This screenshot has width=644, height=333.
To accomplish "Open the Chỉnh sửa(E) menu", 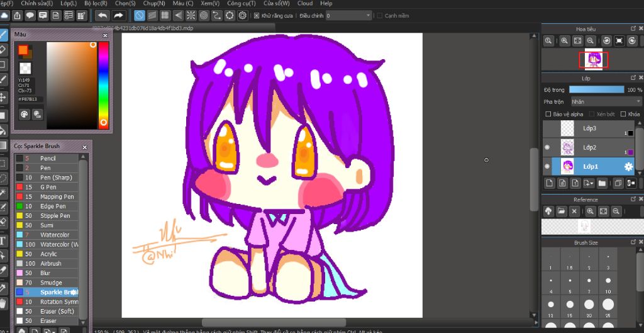I will pos(37,3).
